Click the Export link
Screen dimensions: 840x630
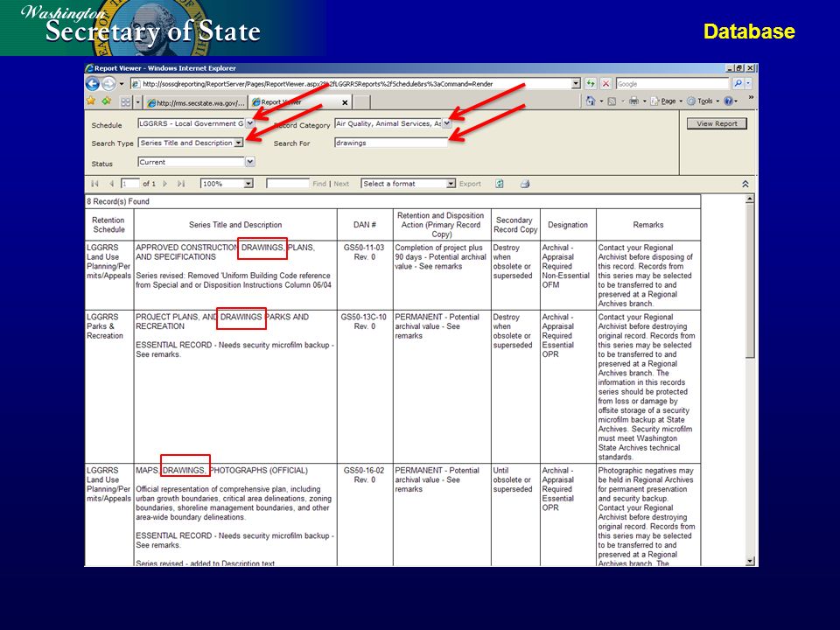click(470, 184)
